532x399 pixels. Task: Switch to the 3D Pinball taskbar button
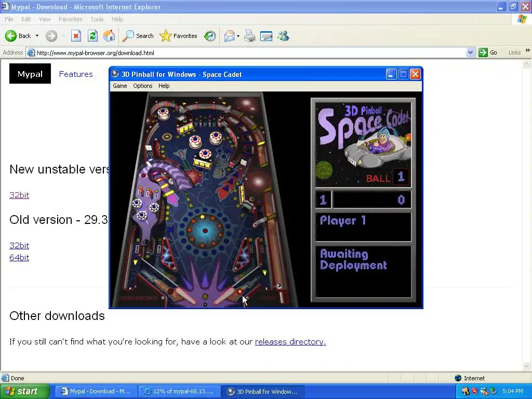click(263, 392)
